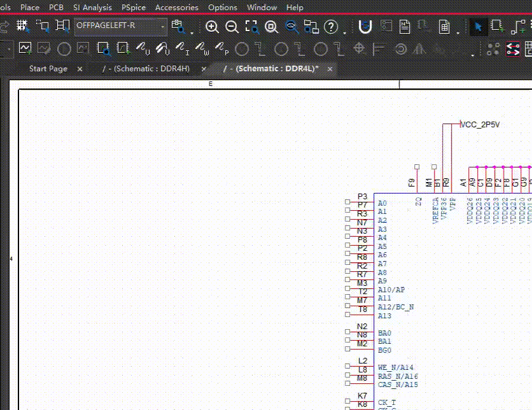Expand the arrow beside toolbox search icon
The height and width of the screenshot is (410, 532).
(192, 33)
